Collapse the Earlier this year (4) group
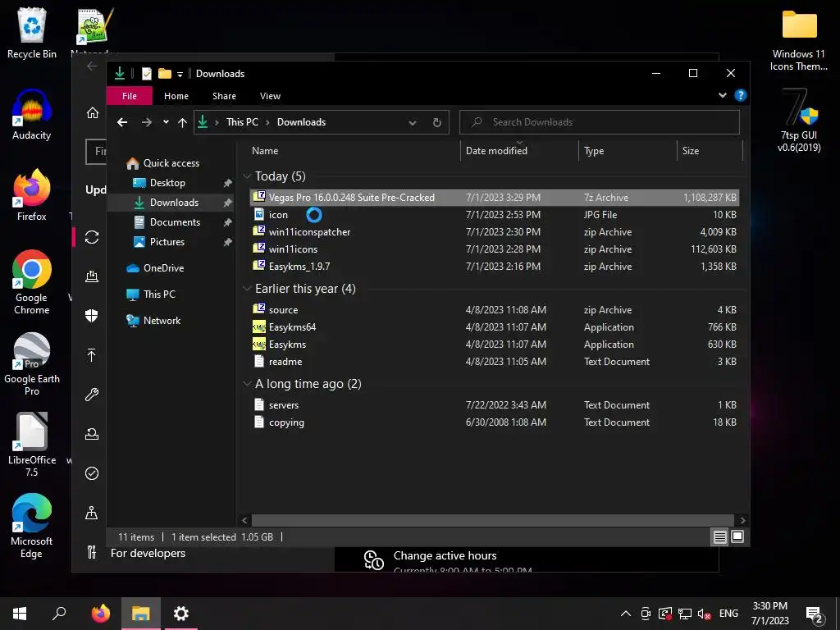This screenshot has height=630, width=840. tap(247, 289)
